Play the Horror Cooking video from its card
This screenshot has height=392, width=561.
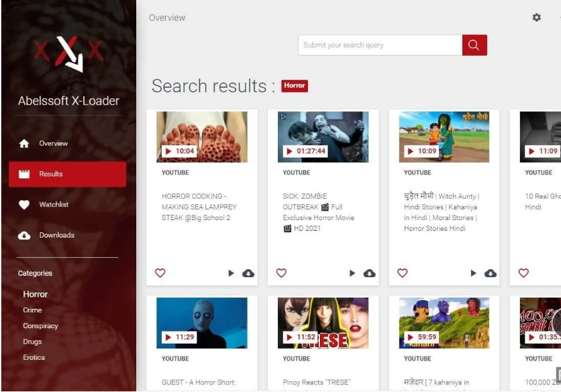231,273
